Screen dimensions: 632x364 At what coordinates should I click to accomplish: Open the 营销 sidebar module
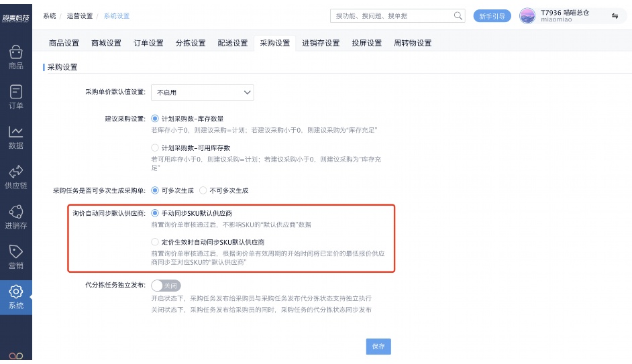(x=15, y=257)
